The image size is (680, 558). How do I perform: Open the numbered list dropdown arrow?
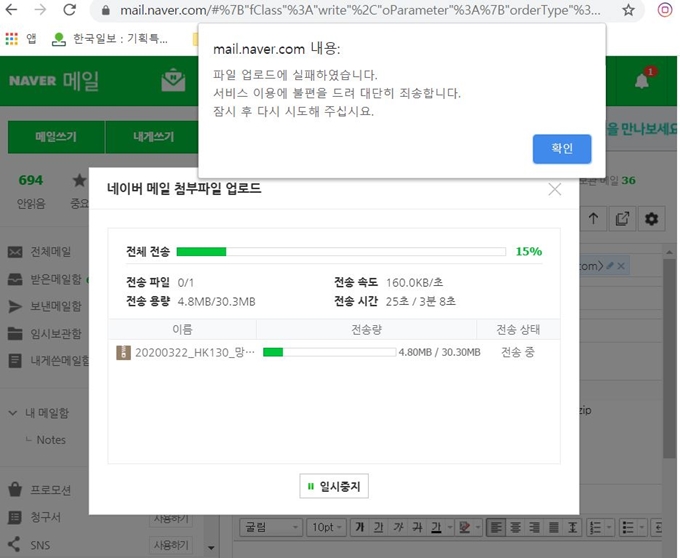(609, 527)
